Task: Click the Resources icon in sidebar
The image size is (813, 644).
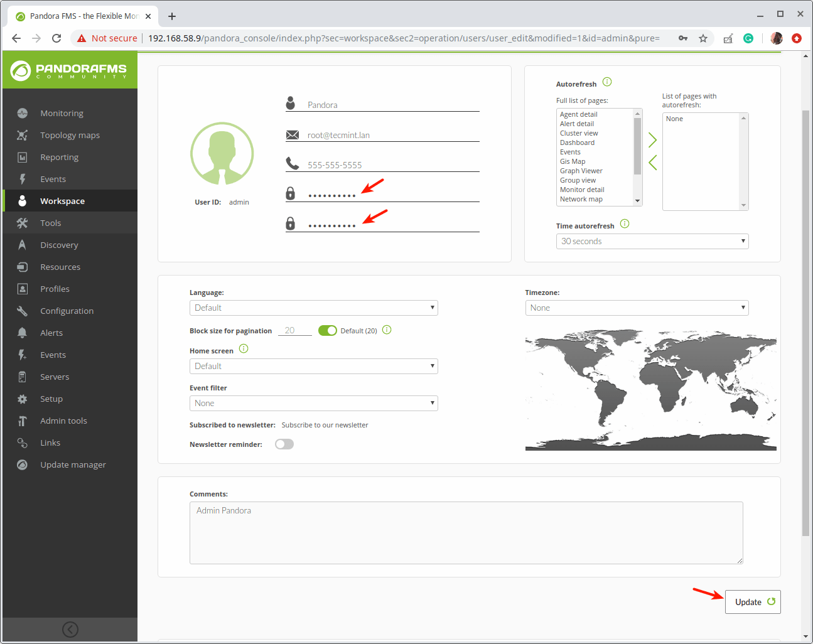Action: tap(23, 267)
